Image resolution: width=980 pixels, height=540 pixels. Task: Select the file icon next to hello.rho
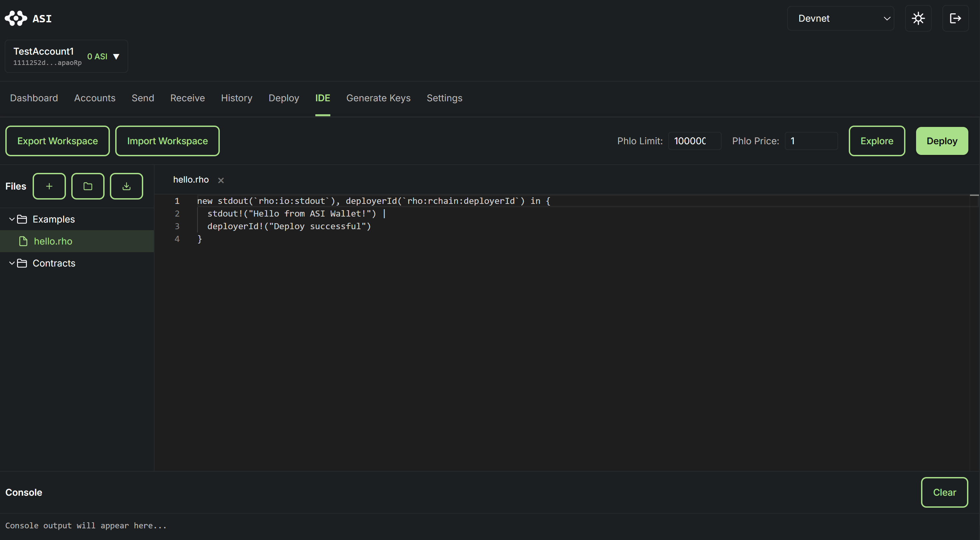[x=23, y=241]
